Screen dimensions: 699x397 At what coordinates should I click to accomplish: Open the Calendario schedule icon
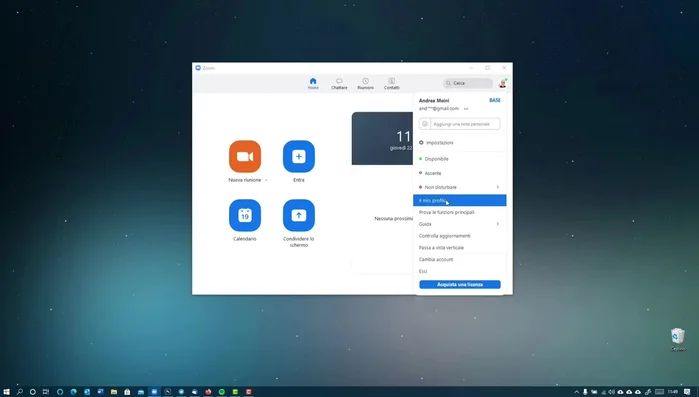tap(245, 215)
